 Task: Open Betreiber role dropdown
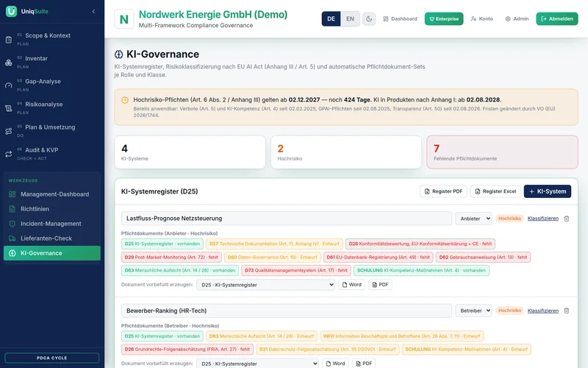[x=473, y=311]
